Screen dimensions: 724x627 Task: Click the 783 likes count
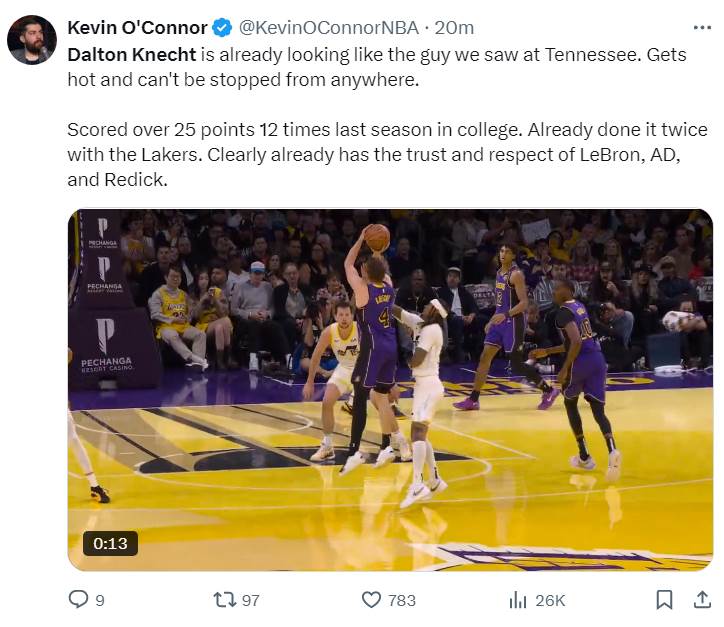point(402,600)
